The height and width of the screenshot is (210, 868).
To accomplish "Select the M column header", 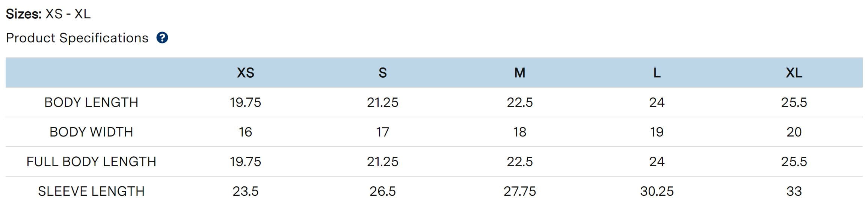I will pos(520,73).
